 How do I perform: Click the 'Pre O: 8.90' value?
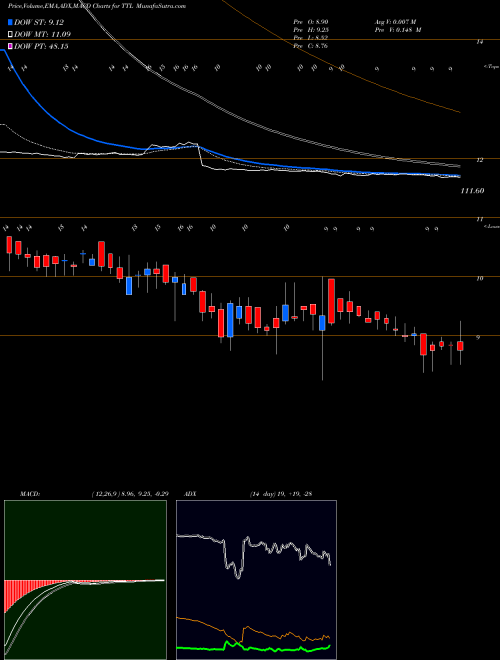pos(311,22)
